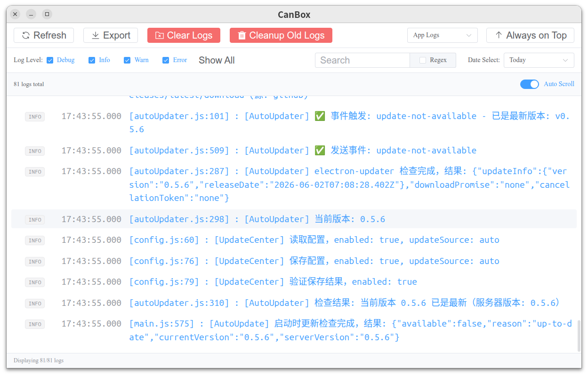The width and height of the screenshot is (588, 376).
Task: Click the up arrow icon on the Always on Top button
Action: pos(499,35)
